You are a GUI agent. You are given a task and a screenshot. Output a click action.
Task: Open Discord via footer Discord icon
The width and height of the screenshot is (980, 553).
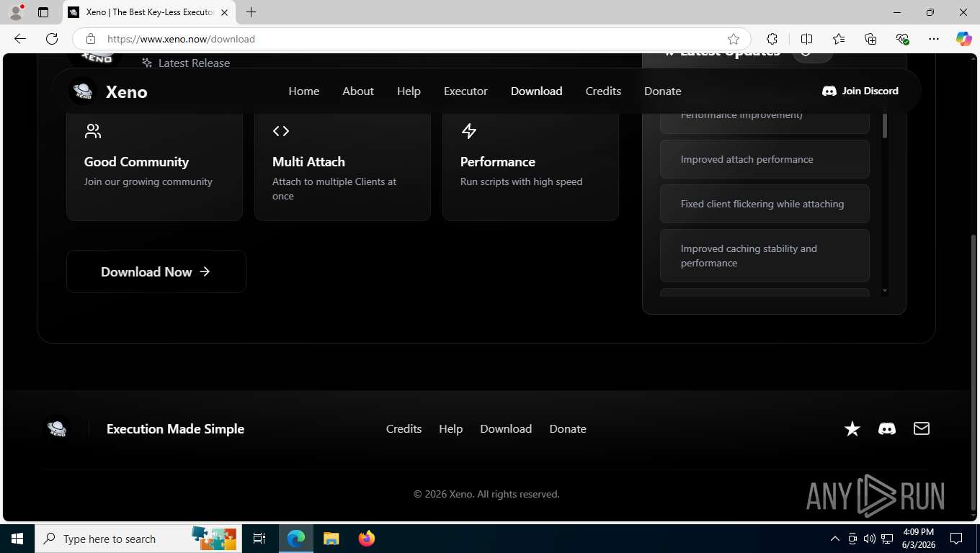point(887,429)
